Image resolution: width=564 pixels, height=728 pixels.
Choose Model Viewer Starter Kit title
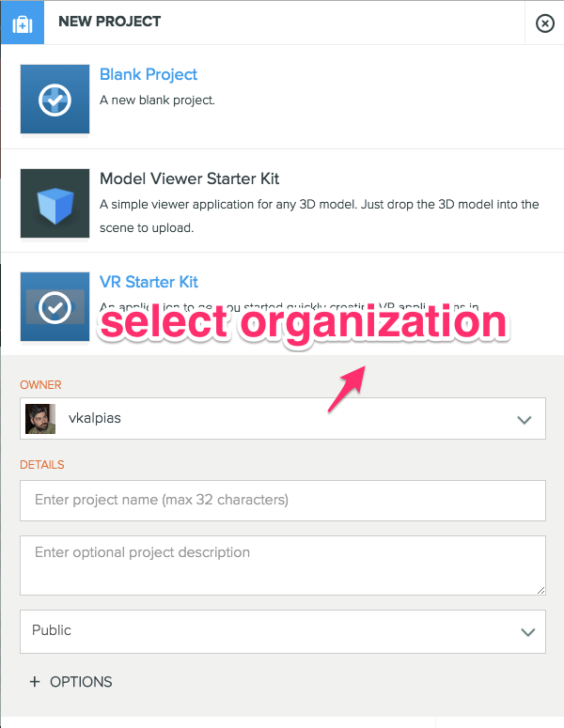click(189, 178)
